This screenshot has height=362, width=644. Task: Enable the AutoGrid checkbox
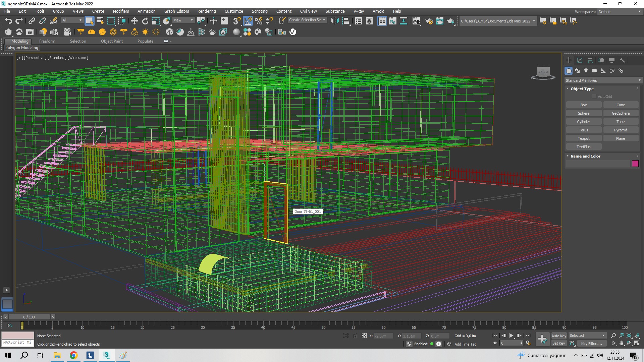(x=595, y=97)
